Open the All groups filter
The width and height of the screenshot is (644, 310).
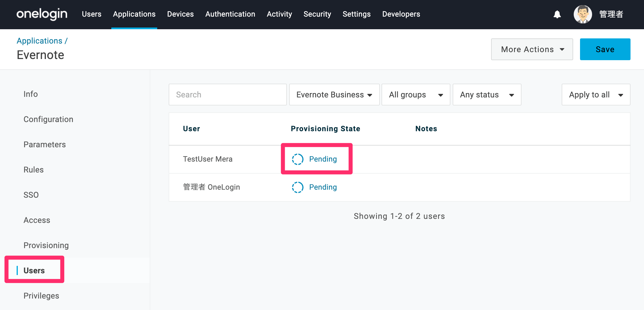(416, 95)
